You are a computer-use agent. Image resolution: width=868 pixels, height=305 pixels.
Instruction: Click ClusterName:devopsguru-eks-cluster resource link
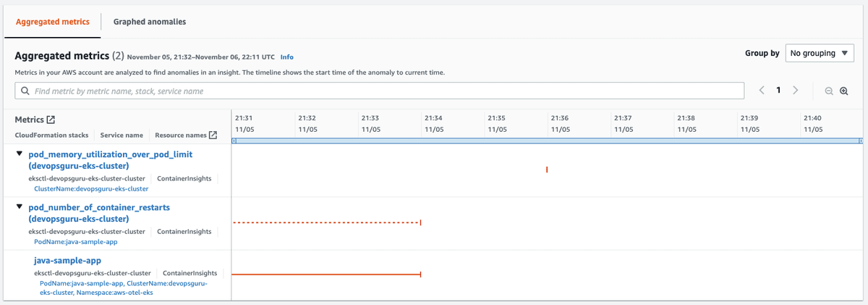(91, 188)
